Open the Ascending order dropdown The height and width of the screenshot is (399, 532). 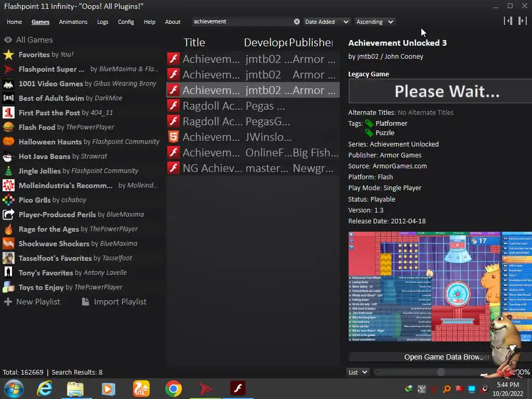click(375, 22)
